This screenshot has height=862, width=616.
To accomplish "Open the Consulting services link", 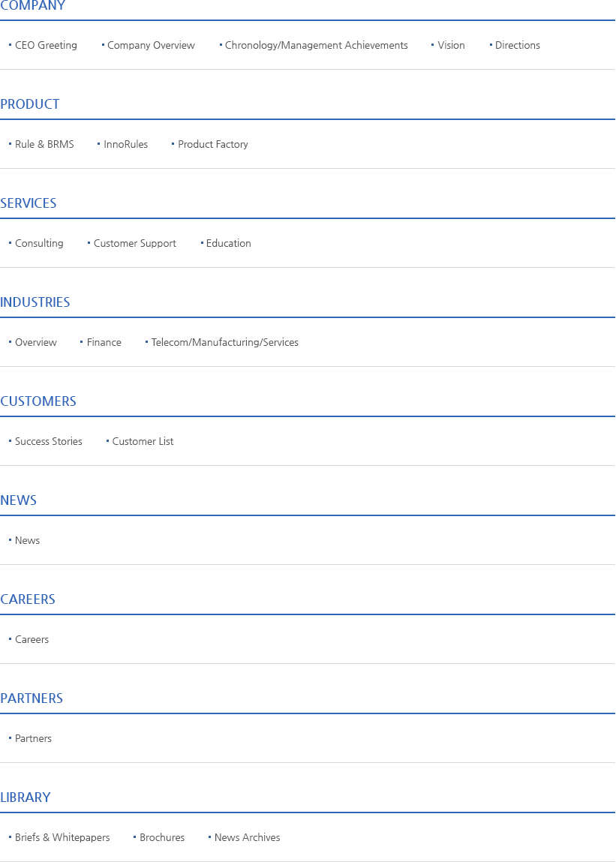I will coord(39,243).
